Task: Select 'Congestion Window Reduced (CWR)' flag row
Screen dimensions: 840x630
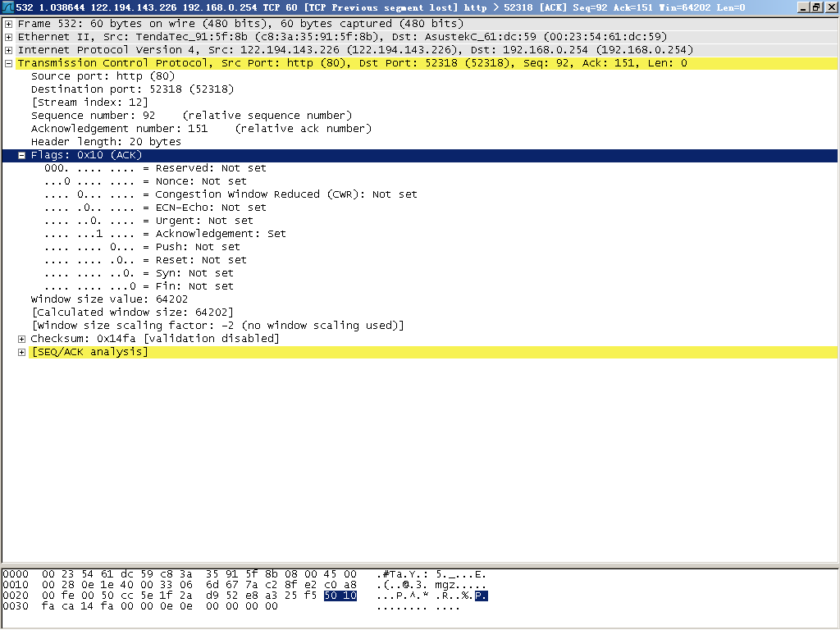Action: tap(231, 194)
